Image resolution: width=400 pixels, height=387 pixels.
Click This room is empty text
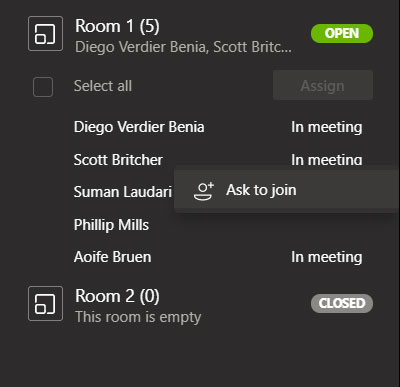(138, 317)
